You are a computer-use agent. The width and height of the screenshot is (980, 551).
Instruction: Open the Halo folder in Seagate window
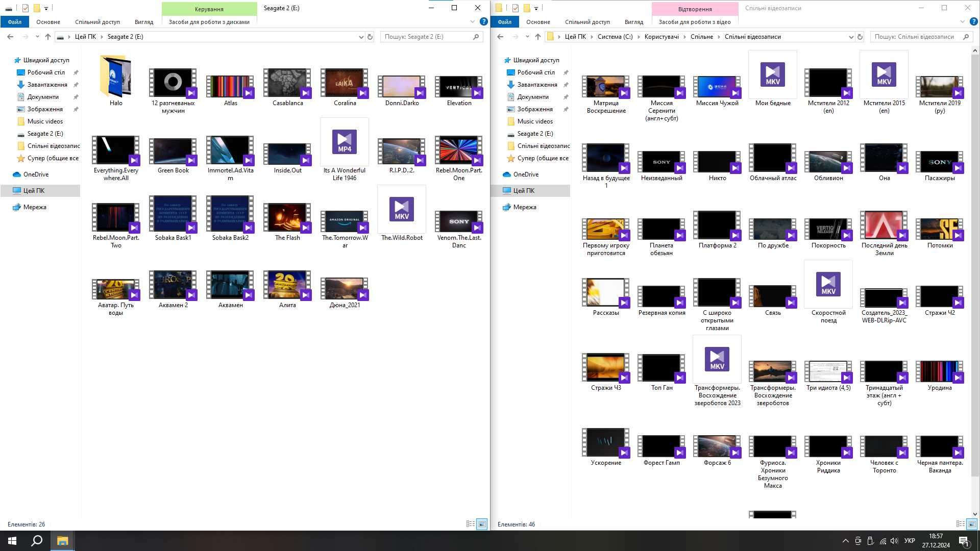pos(116,77)
